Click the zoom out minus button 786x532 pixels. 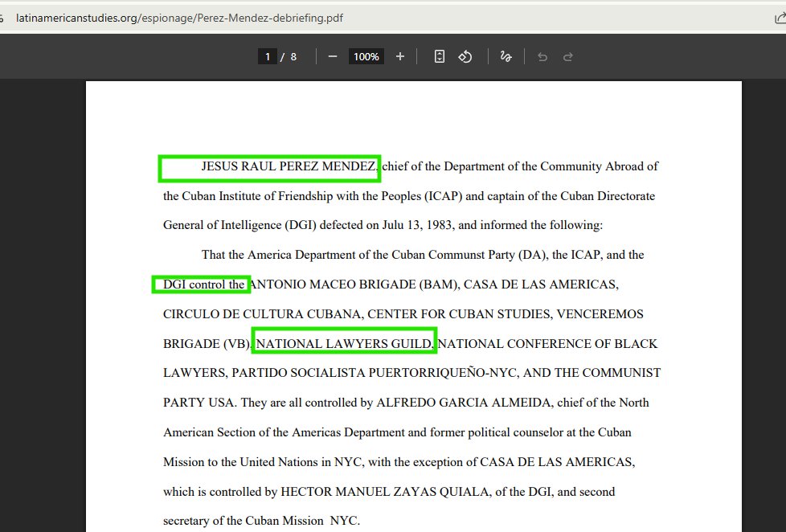333,57
